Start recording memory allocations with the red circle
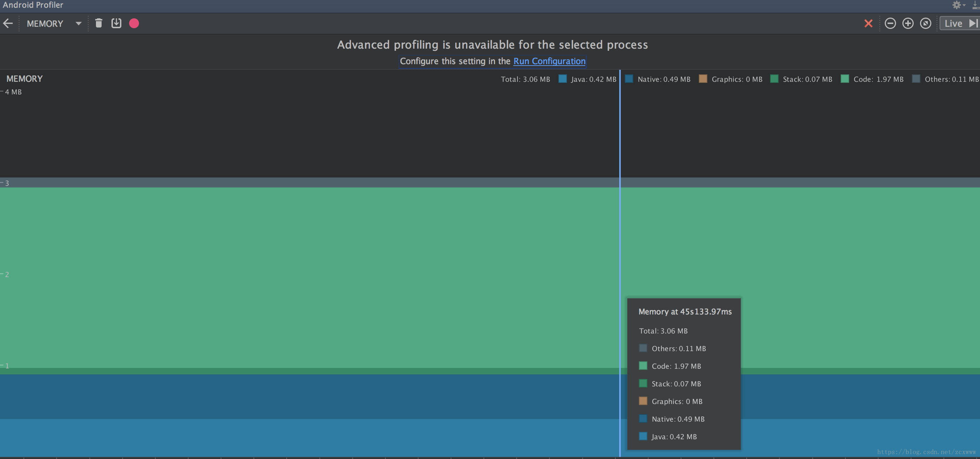Screen dimensions: 980x459 [x=134, y=24]
